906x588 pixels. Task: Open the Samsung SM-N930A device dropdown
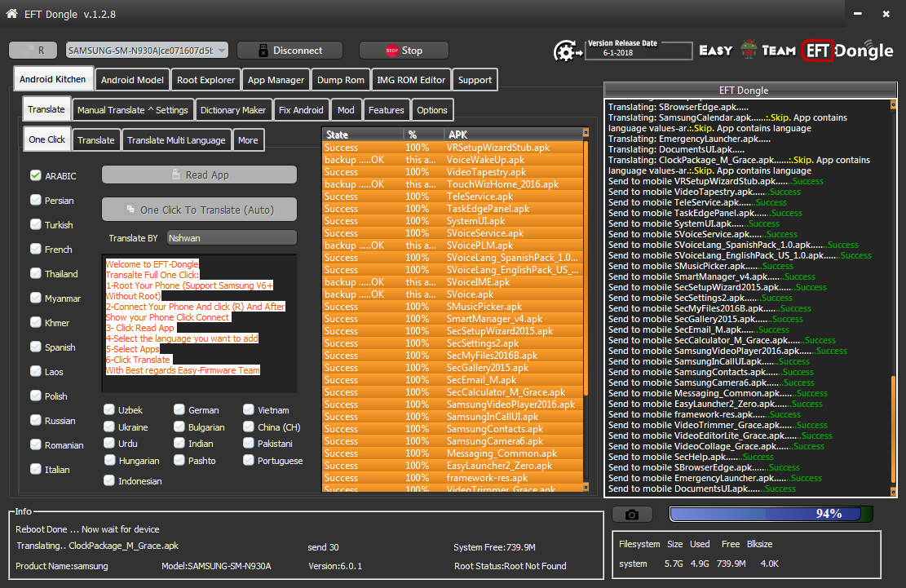[147, 51]
